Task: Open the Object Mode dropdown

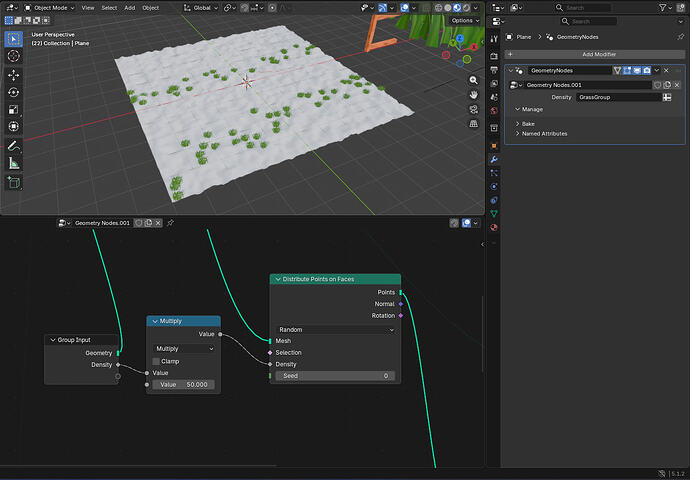Action: click(x=50, y=8)
